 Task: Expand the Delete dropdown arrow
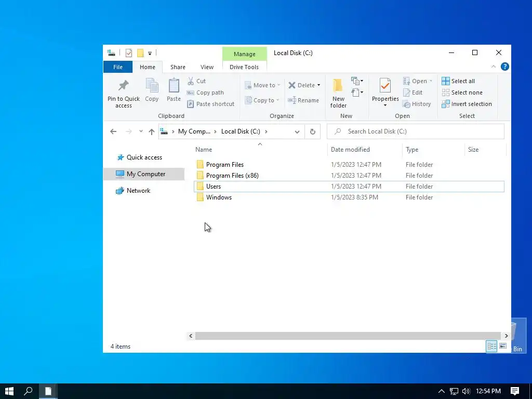(x=318, y=85)
